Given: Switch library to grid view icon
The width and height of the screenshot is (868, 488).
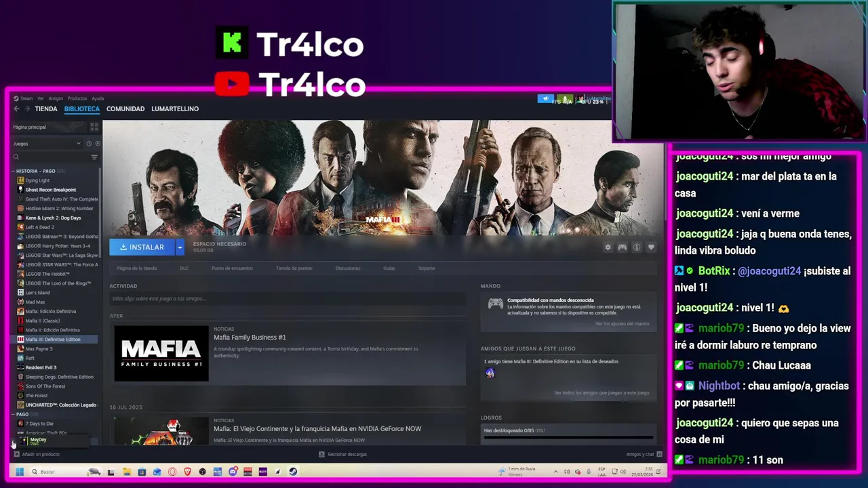Looking at the screenshot, I should point(94,127).
